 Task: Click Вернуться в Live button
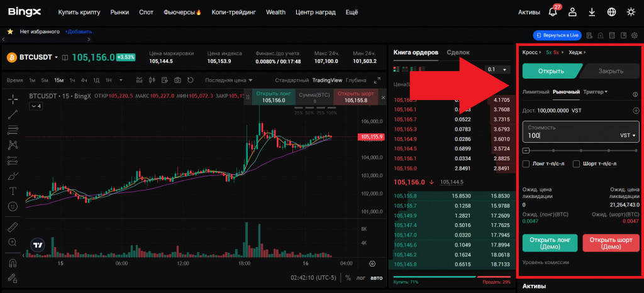(557, 36)
